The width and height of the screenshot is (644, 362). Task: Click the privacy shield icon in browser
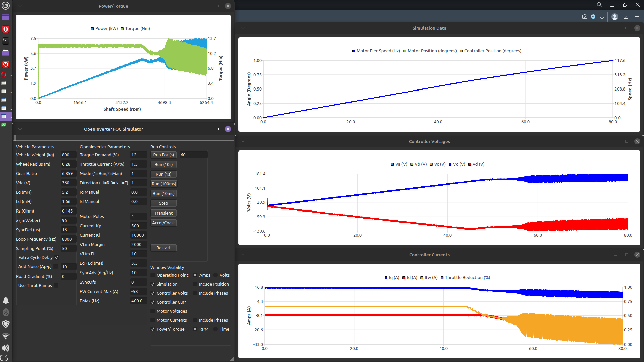[x=593, y=17]
